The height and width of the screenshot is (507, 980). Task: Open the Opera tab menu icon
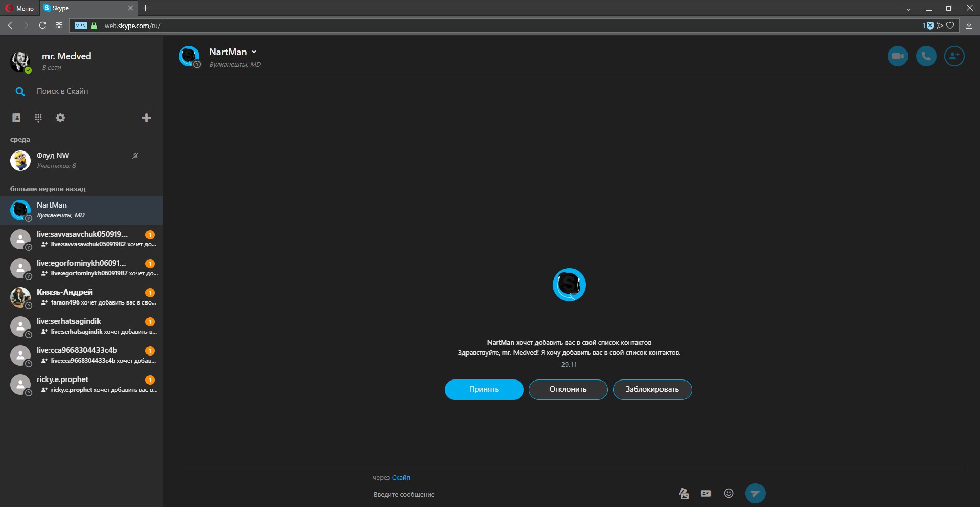pos(909,8)
